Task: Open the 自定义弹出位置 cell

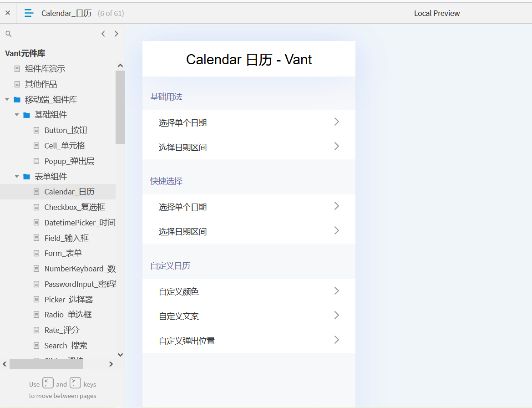Action: pos(248,341)
